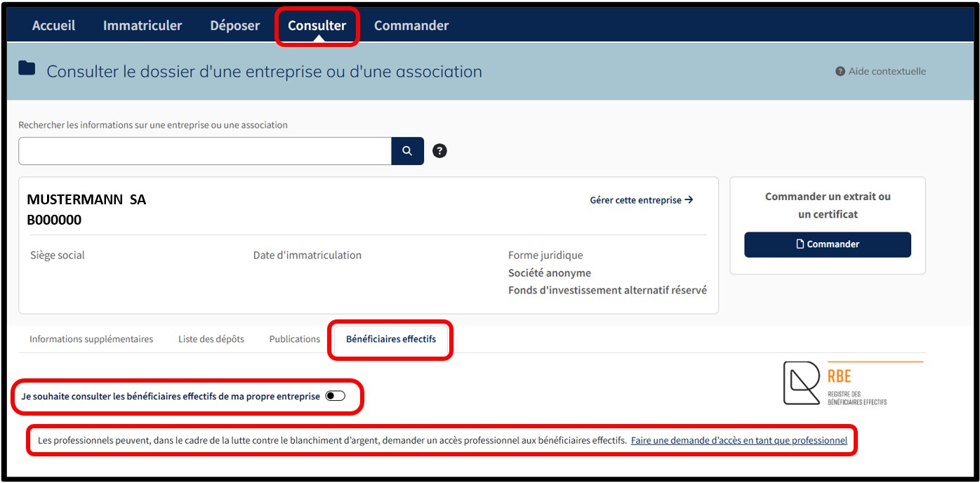Click the question mark help icon beside search
The image size is (980, 483).
pyautogui.click(x=439, y=151)
